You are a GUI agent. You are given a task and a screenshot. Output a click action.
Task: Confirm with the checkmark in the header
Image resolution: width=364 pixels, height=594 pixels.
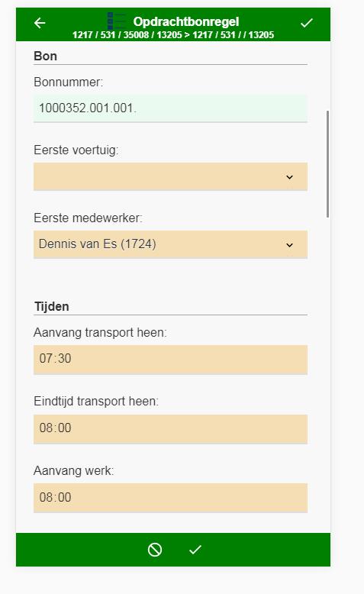click(307, 23)
